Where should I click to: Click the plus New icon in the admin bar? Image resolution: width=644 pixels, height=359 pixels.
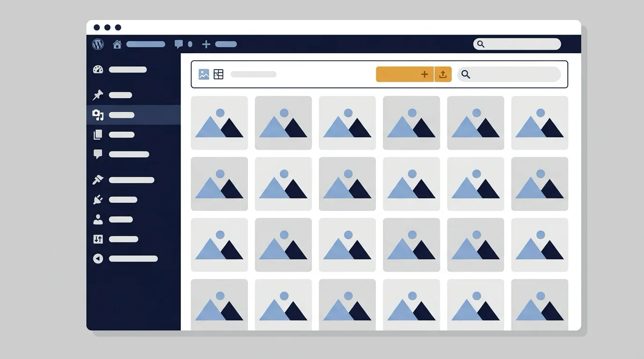click(x=206, y=44)
